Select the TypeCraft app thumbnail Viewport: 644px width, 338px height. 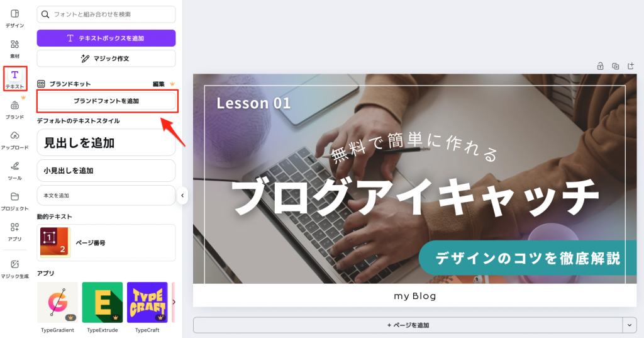[x=147, y=302]
